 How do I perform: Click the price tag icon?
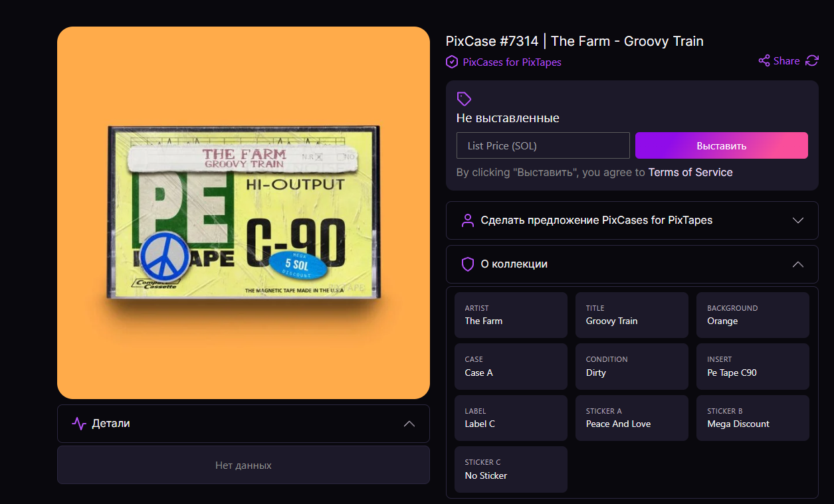pyautogui.click(x=464, y=99)
